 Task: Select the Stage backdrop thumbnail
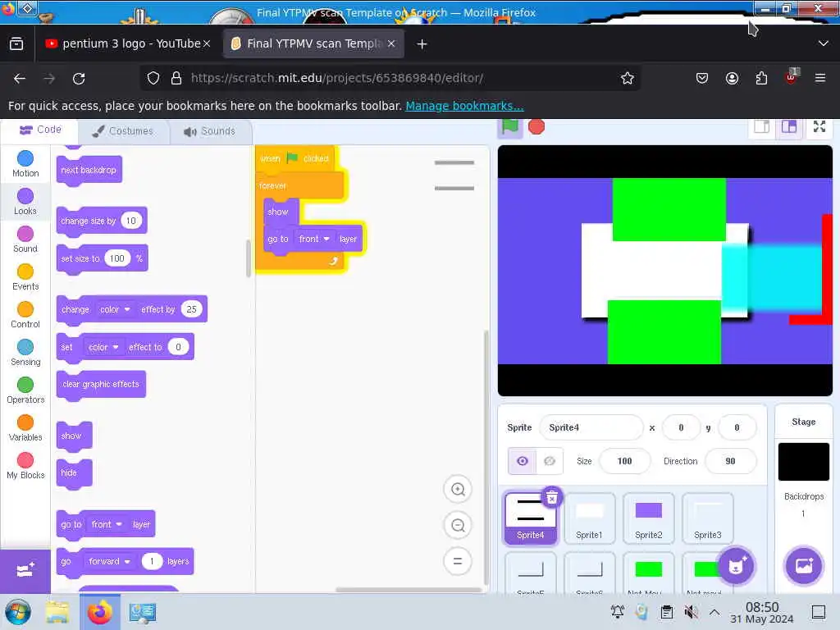[804, 461]
